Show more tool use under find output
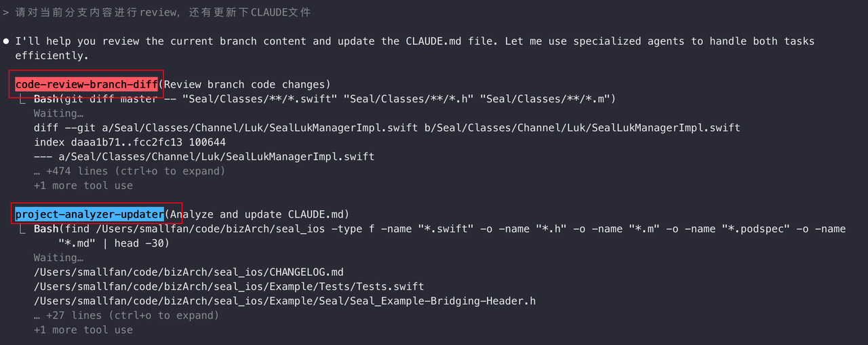Screen dimensions: 868x345 click(x=83, y=329)
